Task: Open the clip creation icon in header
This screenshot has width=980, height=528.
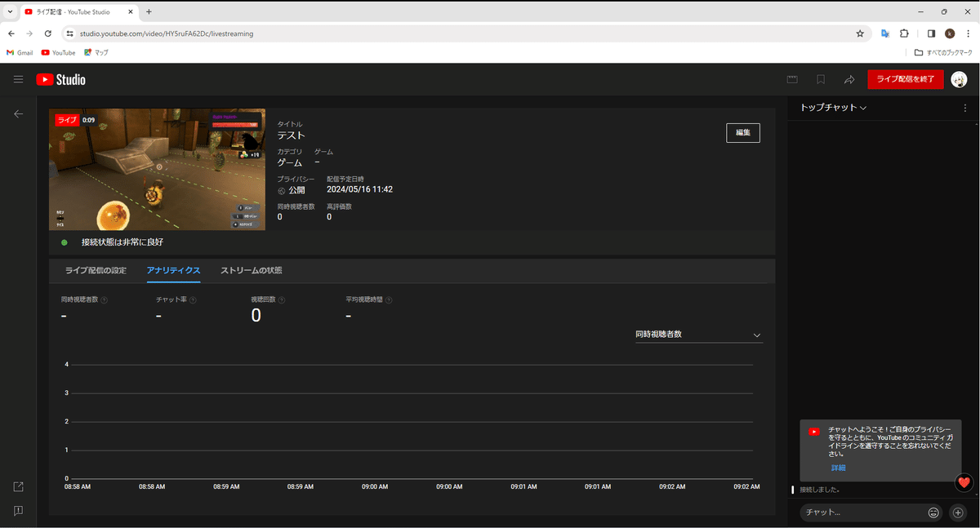Action: (792, 79)
